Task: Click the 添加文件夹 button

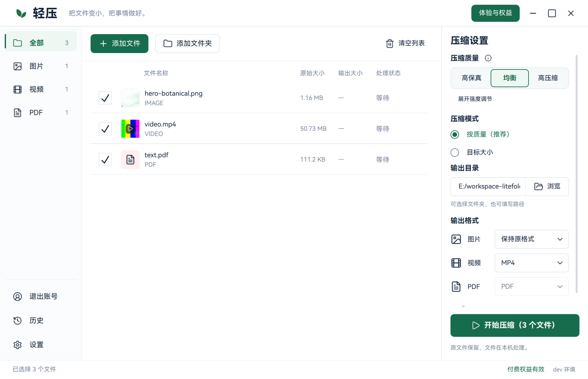Action: (187, 44)
